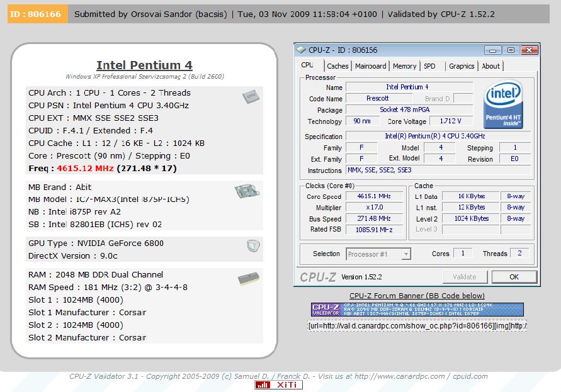
Task: Open the Intel Pentium 4 heading link
Action: 145,65
